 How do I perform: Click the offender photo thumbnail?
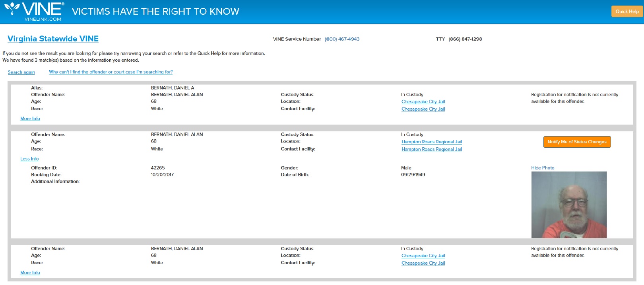pyautogui.click(x=569, y=205)
